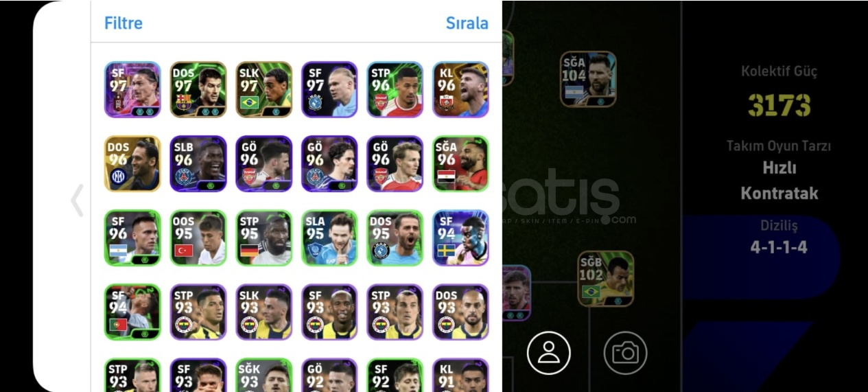
Task: Choose the SF 94 Sweden striker card
Action: pyautogui.click(x=460, y=238)
